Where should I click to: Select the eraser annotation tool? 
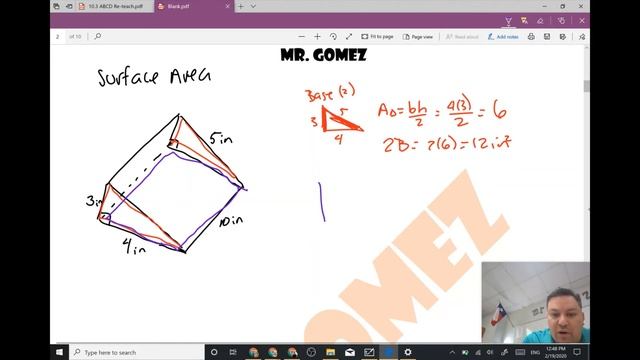point(540,21)
